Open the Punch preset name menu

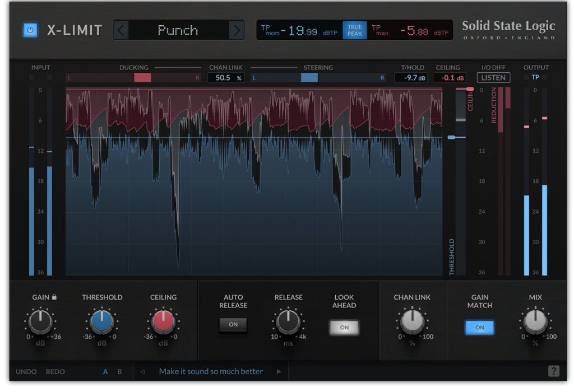click(x=178, y=30)
